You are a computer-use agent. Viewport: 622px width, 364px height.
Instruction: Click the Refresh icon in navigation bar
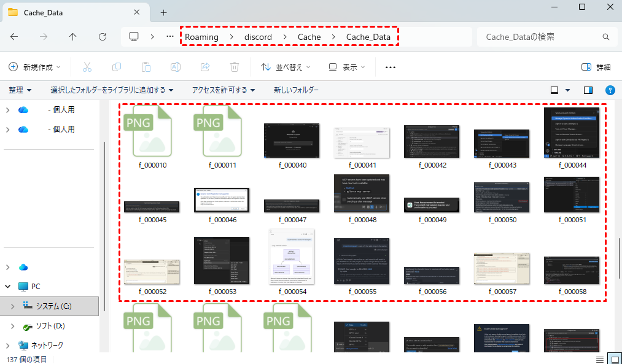pyautogui.click(x=103, y=37)
